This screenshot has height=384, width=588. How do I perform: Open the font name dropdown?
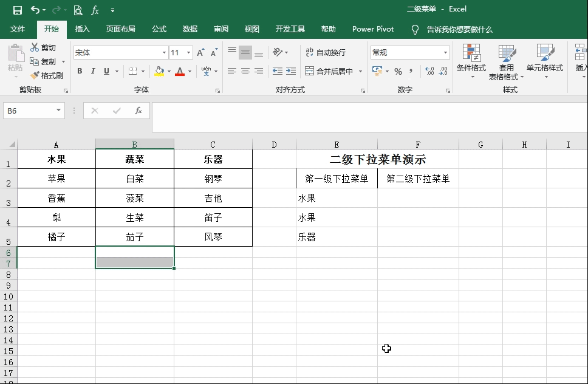164,52
